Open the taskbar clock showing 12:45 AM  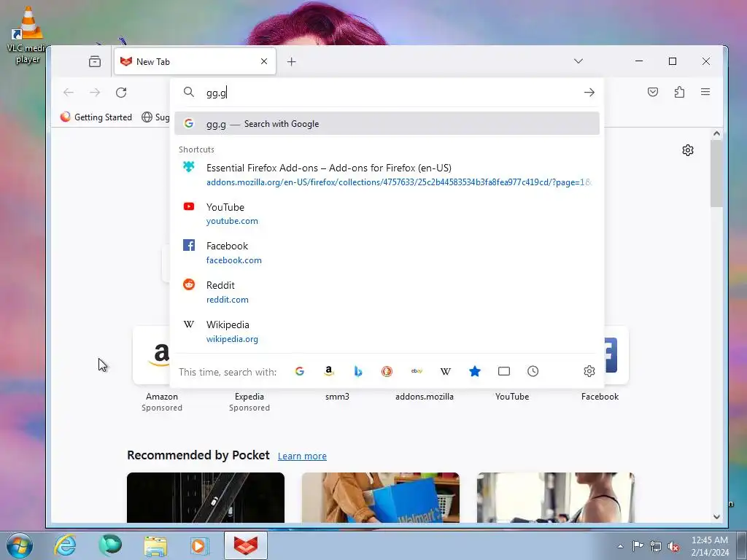coord(710,546)
